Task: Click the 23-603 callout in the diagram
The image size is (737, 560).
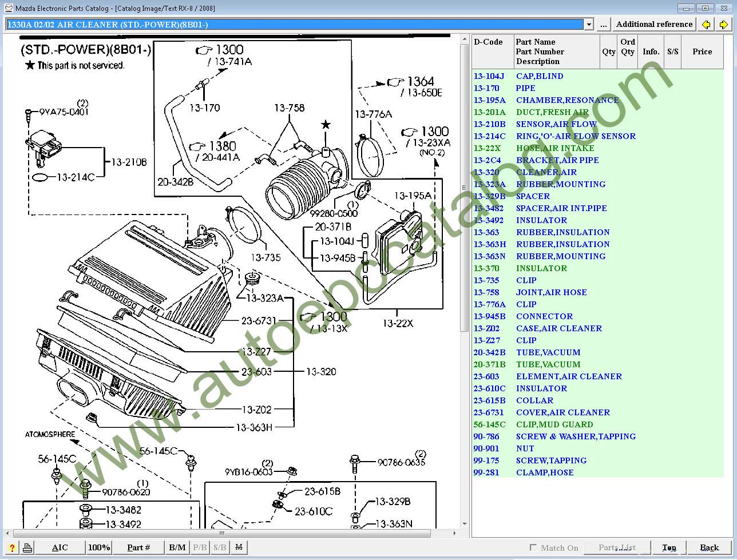Action: click(256, 372)
